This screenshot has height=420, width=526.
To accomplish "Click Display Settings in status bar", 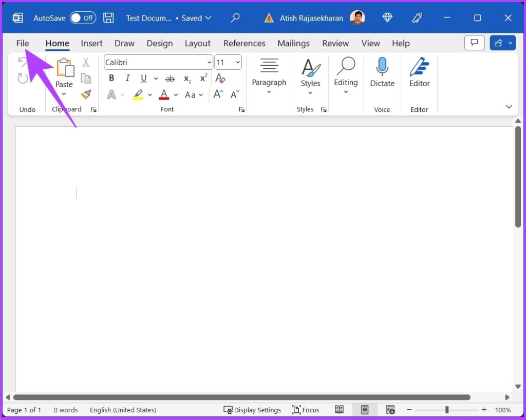I will click(253, 410).
